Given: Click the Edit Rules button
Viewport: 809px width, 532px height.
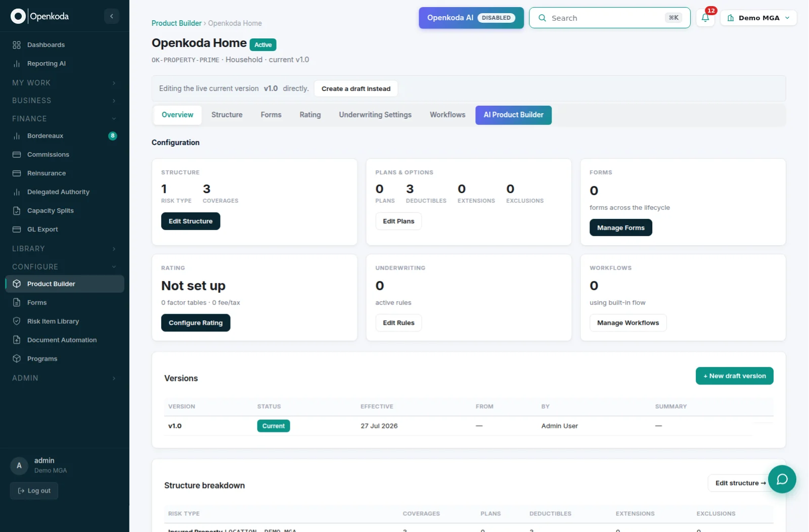Looking at the screenshot, I should (x=398, y=323).
